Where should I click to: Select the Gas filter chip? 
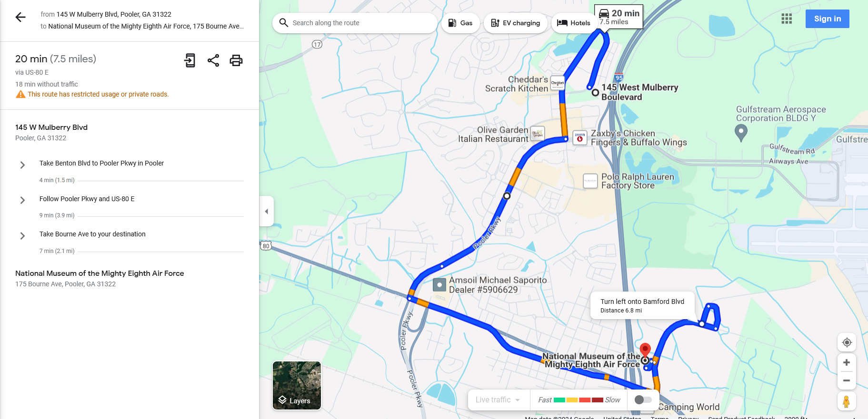pyautogui.click(x=460, y=23)
